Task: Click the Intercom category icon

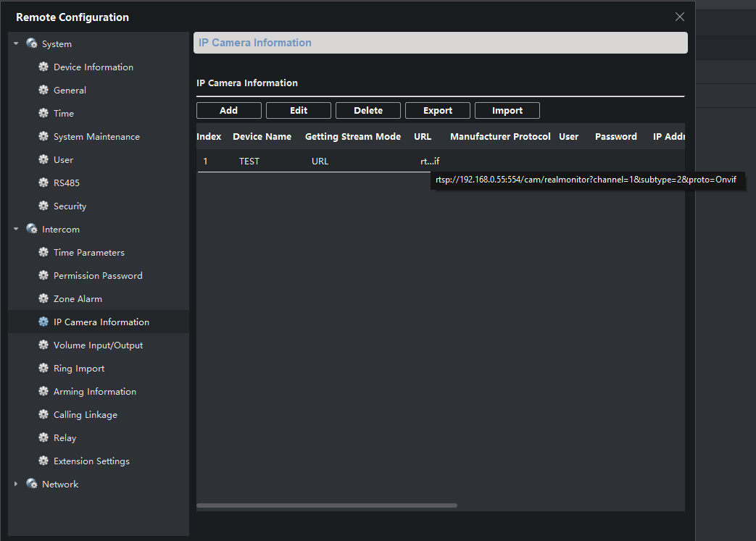Action: click(32, 230)
